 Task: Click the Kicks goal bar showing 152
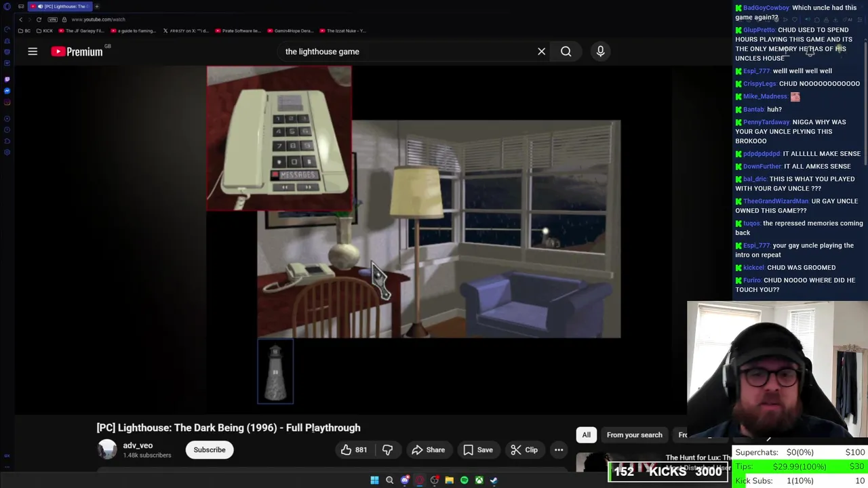pos(667,472)
